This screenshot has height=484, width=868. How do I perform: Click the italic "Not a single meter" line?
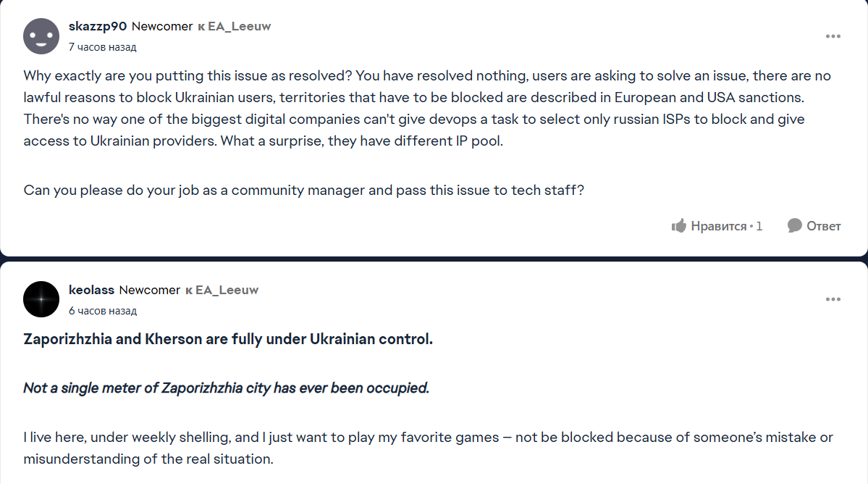click(226, 388)
